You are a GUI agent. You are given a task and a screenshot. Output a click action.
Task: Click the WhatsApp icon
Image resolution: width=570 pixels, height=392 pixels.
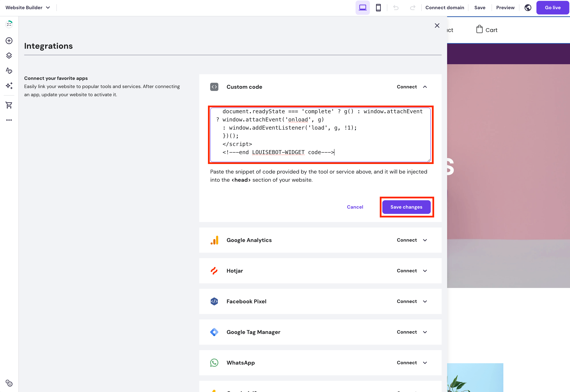214,363
